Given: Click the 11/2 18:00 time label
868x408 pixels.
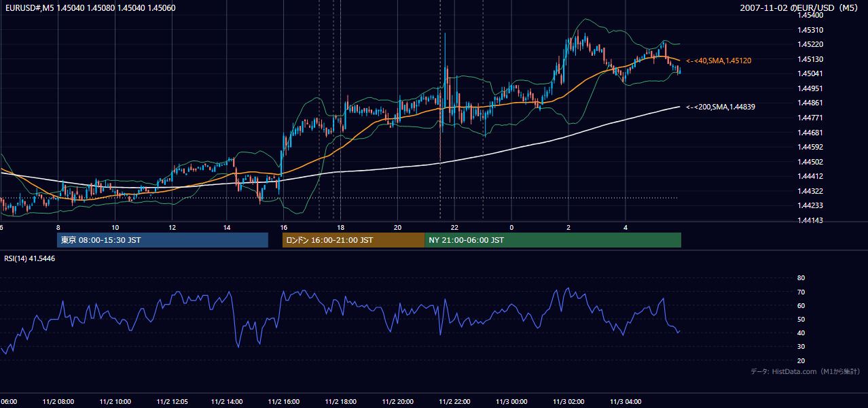Looking at the screenshot, I should [x=340, y=402].
